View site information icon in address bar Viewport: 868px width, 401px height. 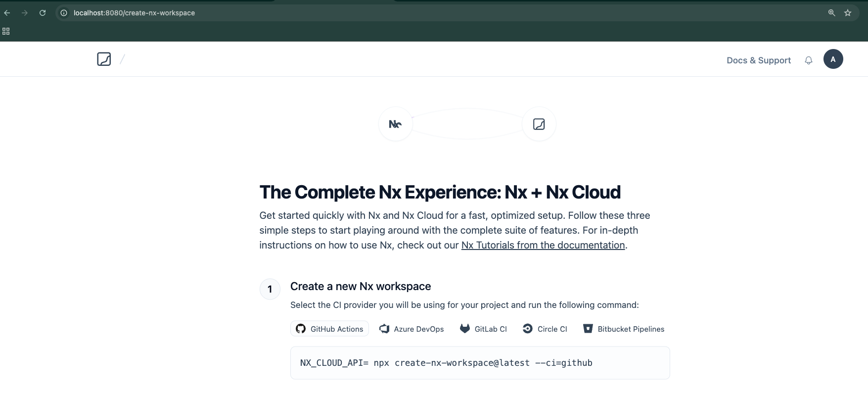[64, 13]
